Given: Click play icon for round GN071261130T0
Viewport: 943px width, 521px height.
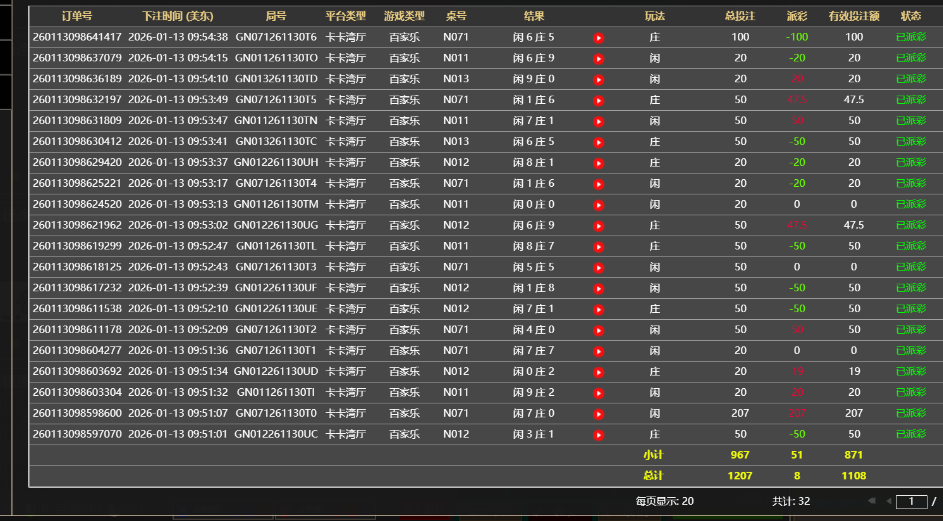Looking at the screenshot, I should 598,414.
